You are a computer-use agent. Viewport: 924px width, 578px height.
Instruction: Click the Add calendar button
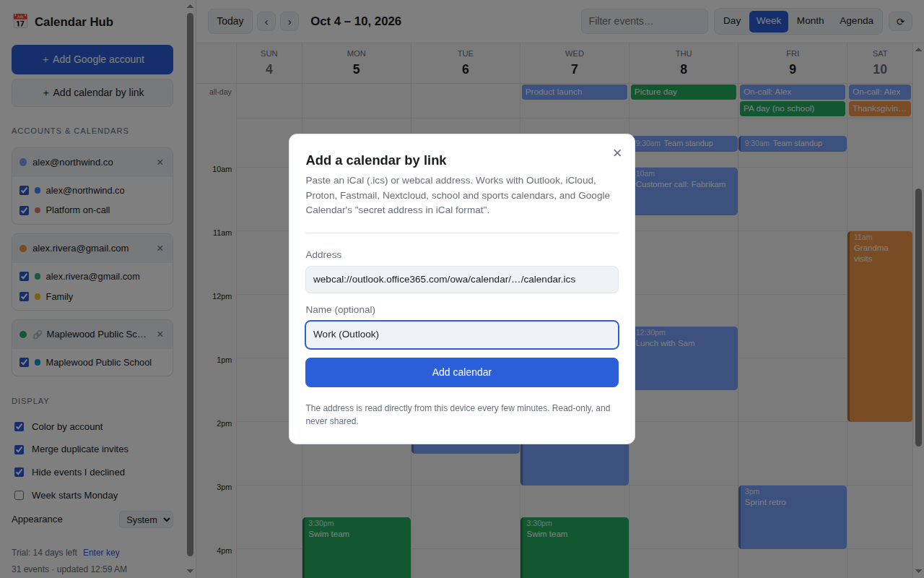point(462,372)
